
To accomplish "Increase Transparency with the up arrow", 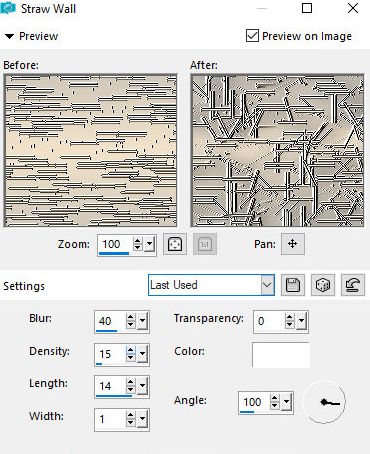I will [290, 317].
